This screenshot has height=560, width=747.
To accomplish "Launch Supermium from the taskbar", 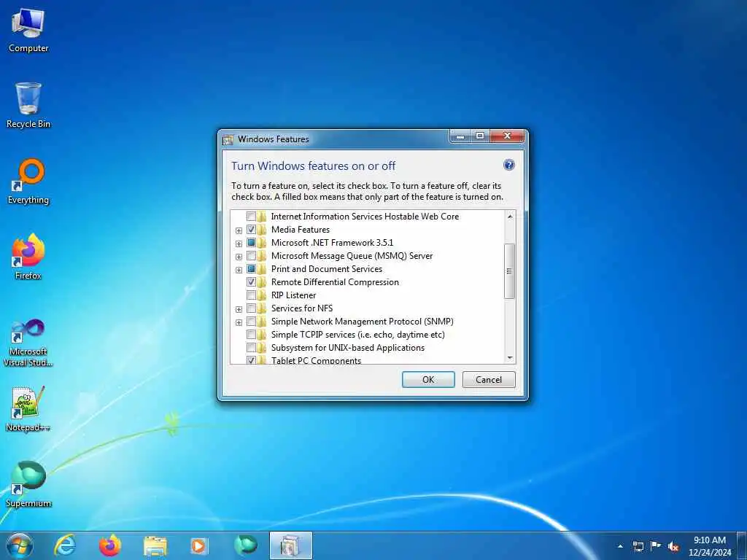I will (246, 545).
